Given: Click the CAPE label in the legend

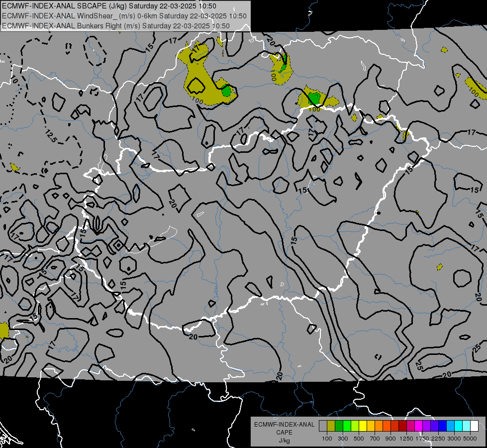Looking at the screenshot, I should tap(284, 433).
